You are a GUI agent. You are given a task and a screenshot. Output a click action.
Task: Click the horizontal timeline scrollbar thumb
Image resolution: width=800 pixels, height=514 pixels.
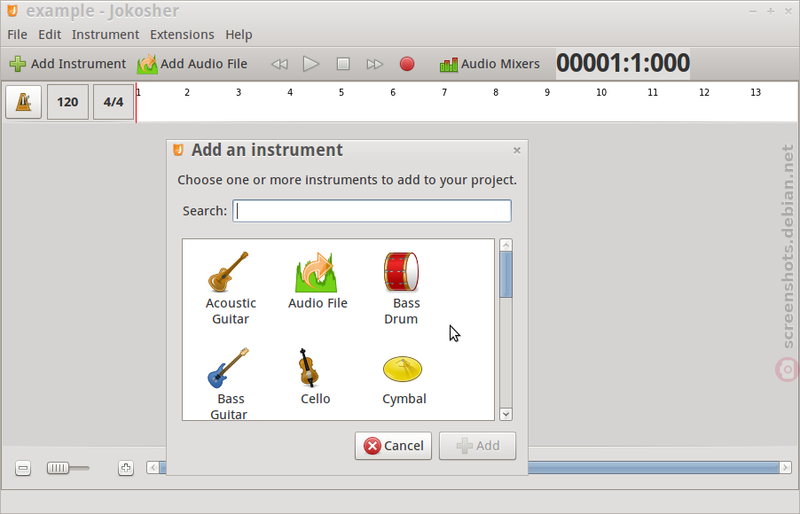(x=469, y=468)
